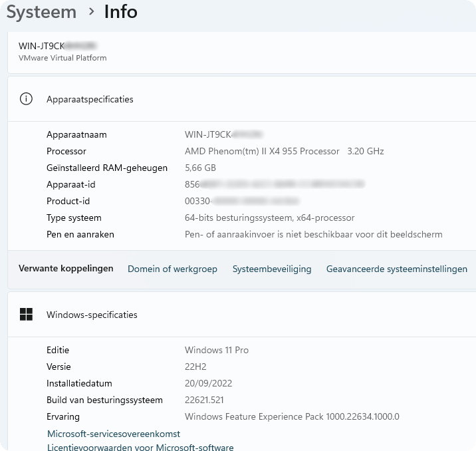This screenshot has height=451, width=476.
Task: Click the 22H2 version value
Action: tap(194, 367)
